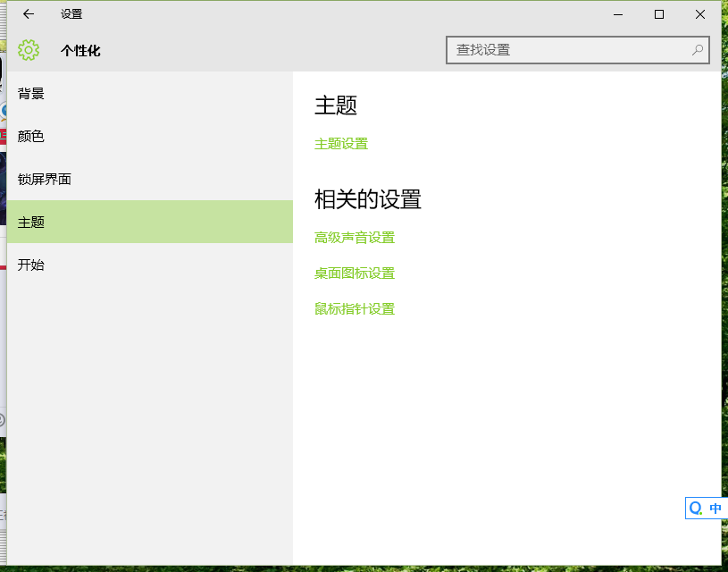
Task: Maximize the 设置 window
Action: click(659, 14)
